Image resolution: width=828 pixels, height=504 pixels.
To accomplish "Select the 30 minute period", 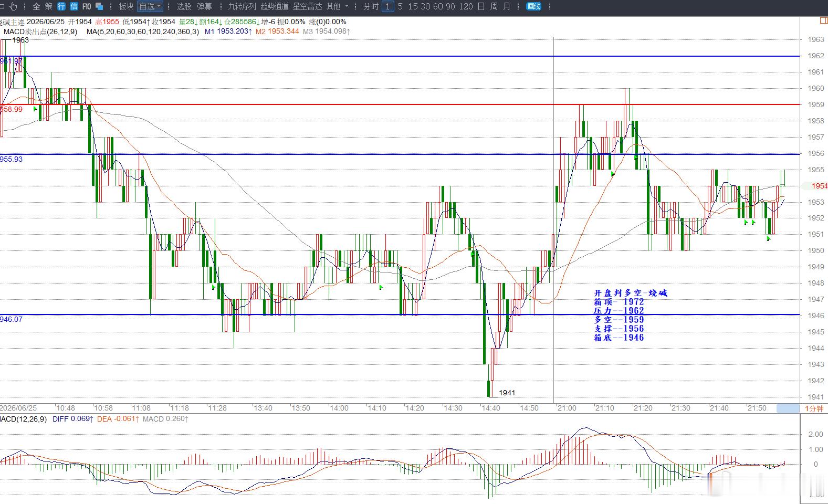I will pyautogui.click(x=425, y=6).
